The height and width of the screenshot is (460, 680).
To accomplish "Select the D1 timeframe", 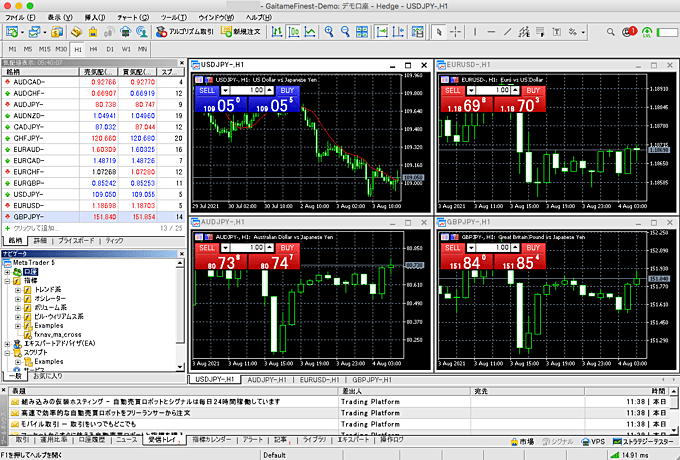I will click(x=110, y=49).
